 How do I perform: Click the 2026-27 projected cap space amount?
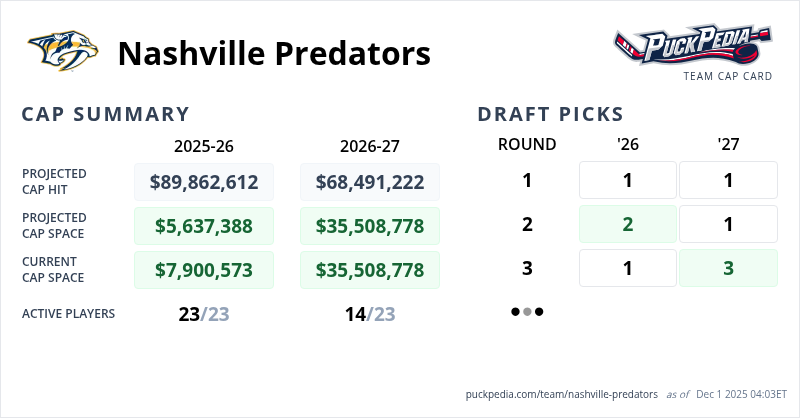click(370, 226)
